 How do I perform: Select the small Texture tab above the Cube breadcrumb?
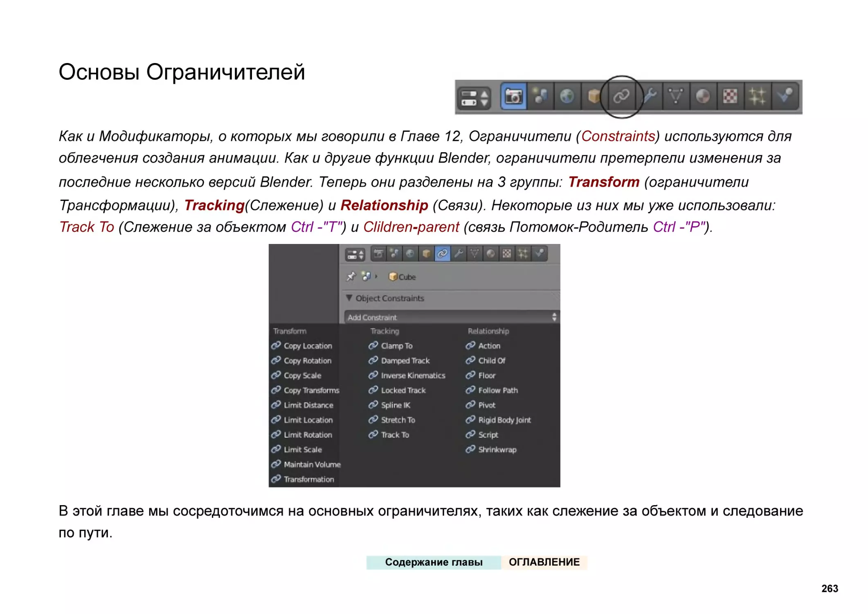507,254
